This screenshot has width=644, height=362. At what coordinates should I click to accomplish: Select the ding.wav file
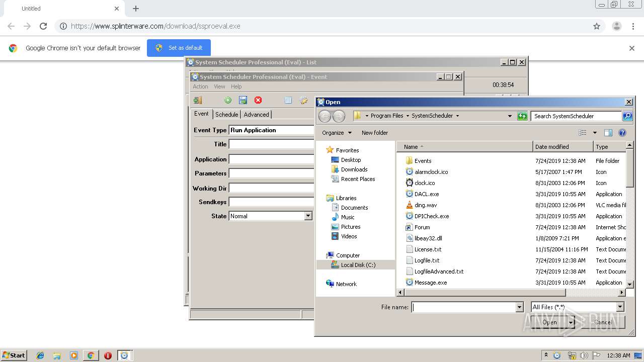tap(426, 205)
